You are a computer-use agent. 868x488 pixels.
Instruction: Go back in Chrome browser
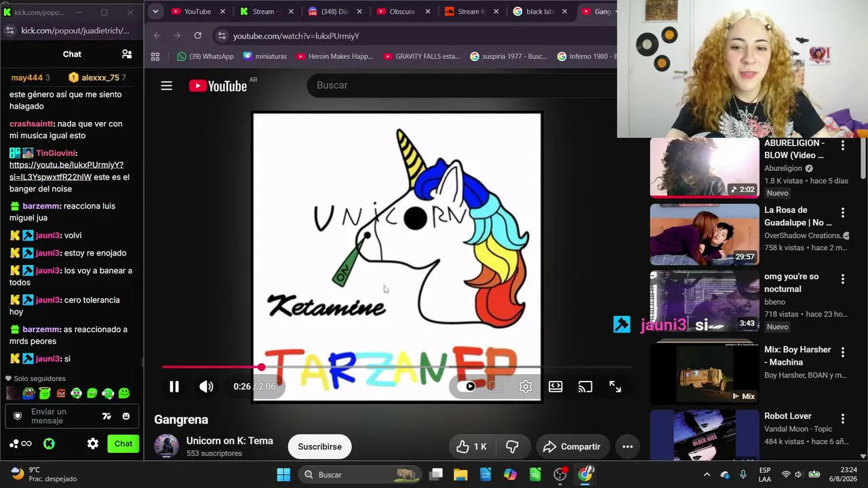157,35
